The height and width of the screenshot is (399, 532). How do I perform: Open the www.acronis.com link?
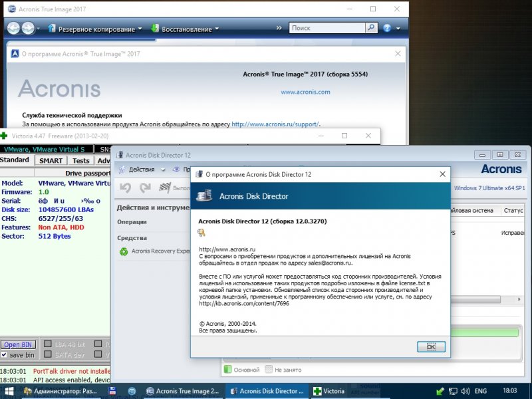point(305,92)
